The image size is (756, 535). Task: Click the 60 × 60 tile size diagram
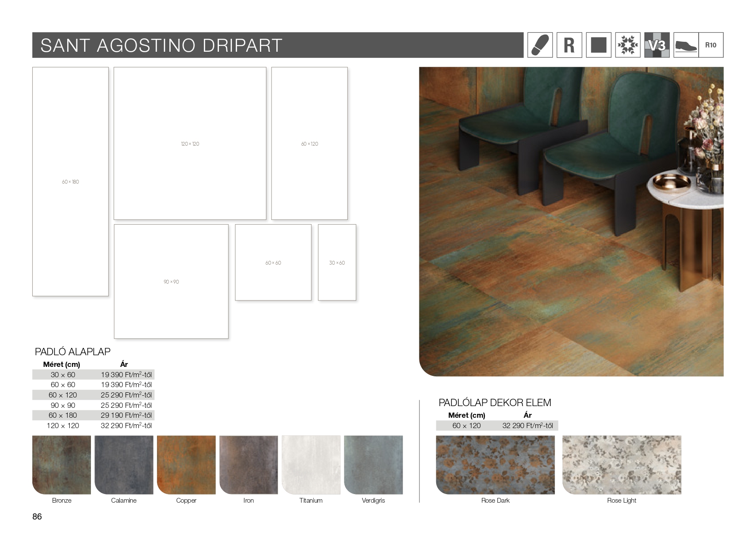point(273,263)
